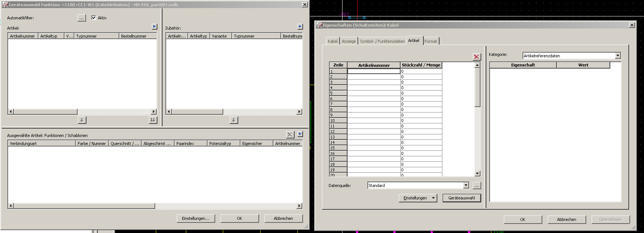Screen dimensions: 644x233
Task: Click the Eigenschaft column header
Action: click(x=523, y=65)
